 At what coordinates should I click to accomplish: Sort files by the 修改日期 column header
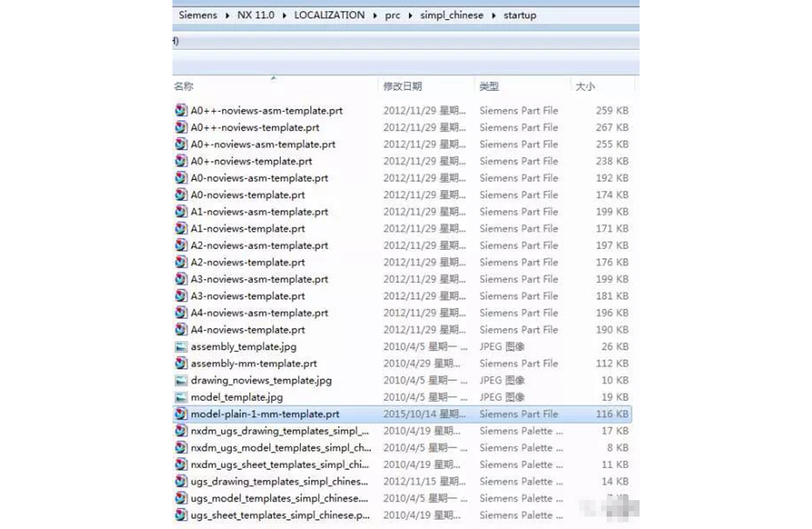pos(403,87)
